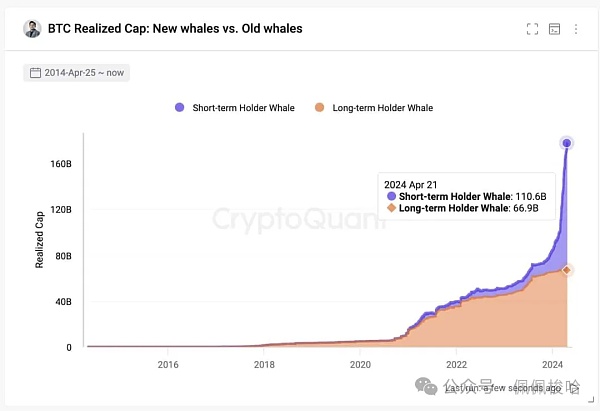This screenshot has width=600, height=411.
Task: Open the three-dot more options menu
Action: 576,29
